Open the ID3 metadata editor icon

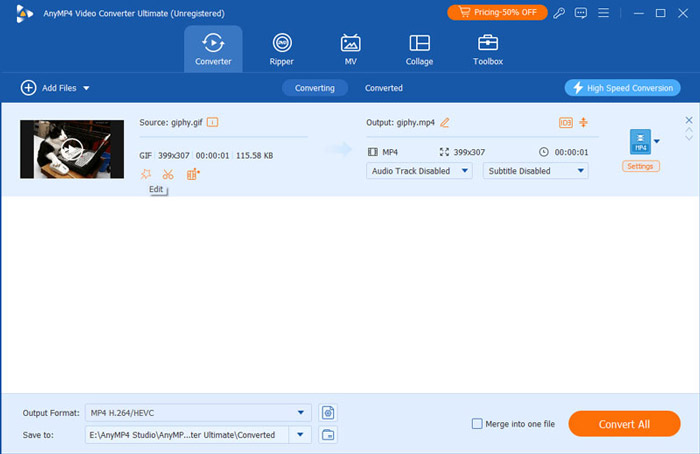click(x=566, y=122)
